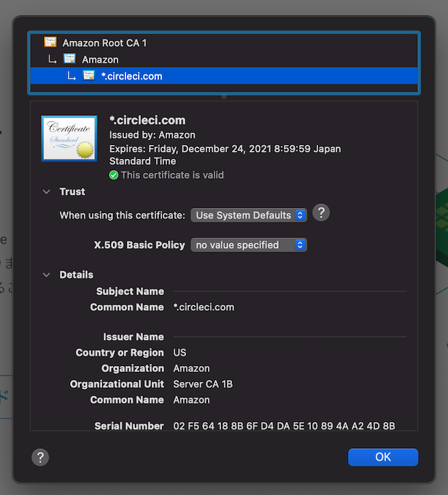This screenshot has height=495, width=448.
Task: Click the Organization value Amazon
Action: pos(191,368)
